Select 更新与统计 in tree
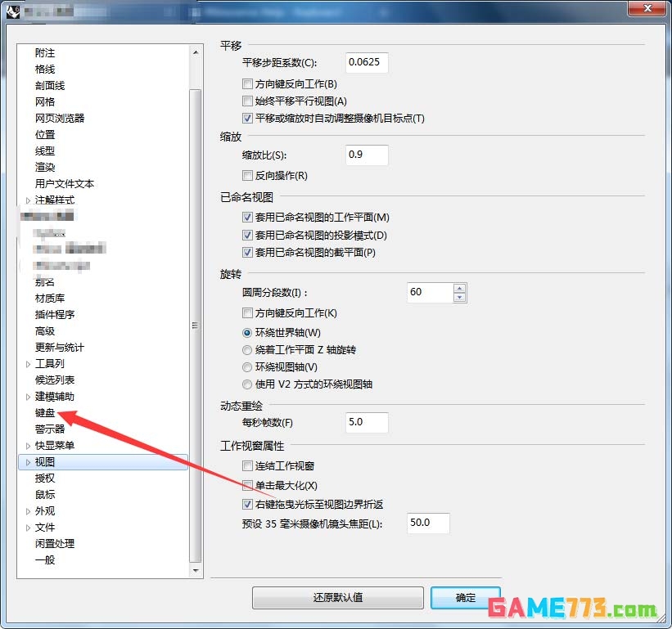The image size is (672, 629). (x=60, y=348)
